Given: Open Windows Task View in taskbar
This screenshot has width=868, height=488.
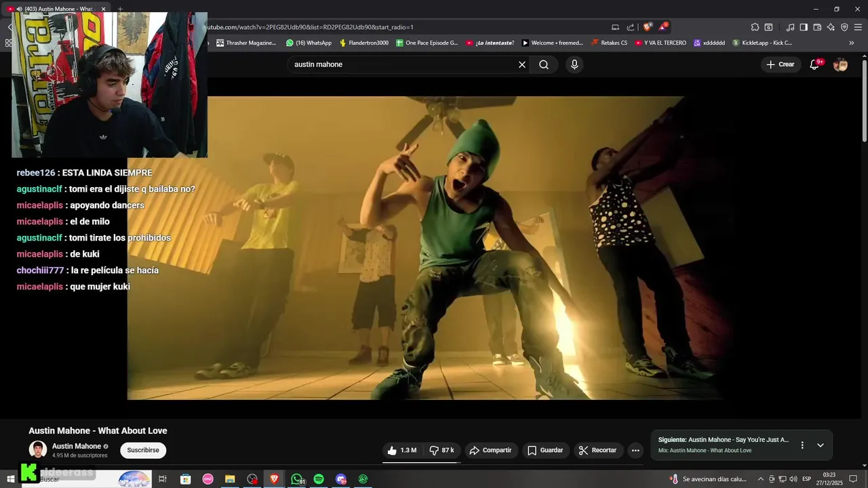Looking at the screenshot, I should point(163,479).
